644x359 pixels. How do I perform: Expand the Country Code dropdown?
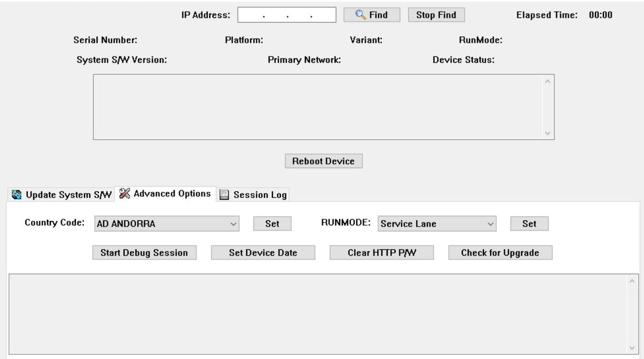point(167,224)
